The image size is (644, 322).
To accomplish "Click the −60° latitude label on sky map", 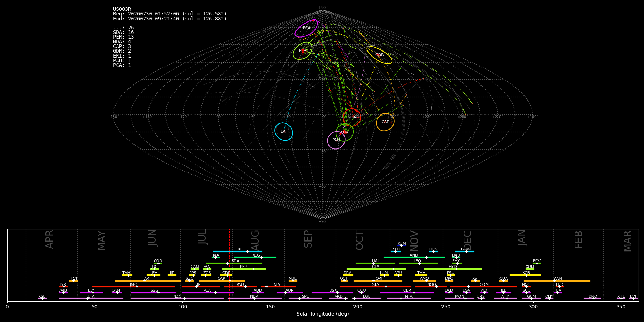I will pos(323,187).
